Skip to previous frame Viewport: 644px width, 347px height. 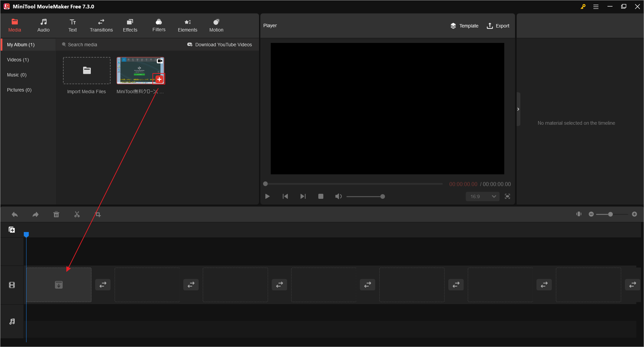[x=285, y=196]
